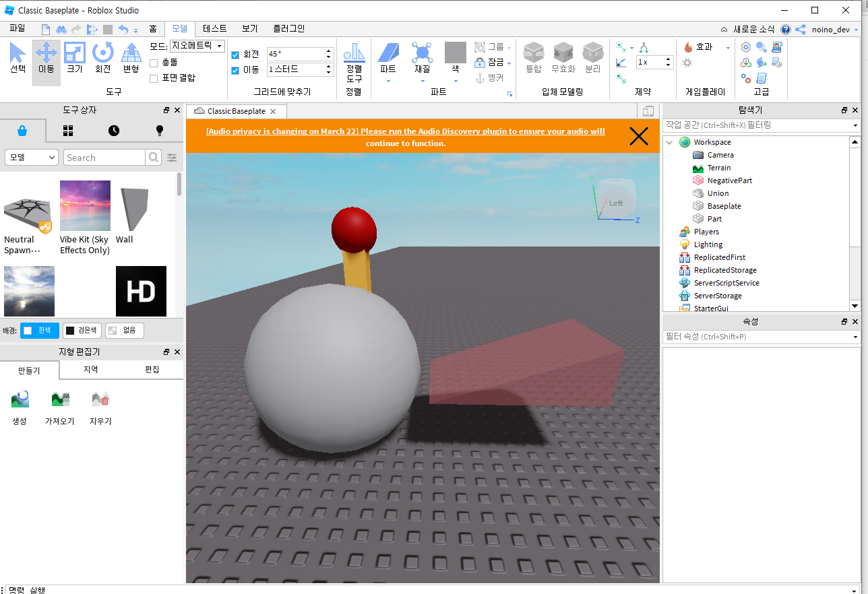Open the explorer filter dropdown arrow
The image size is (868, 594).
pyautogui.click(x=855, y=126)
